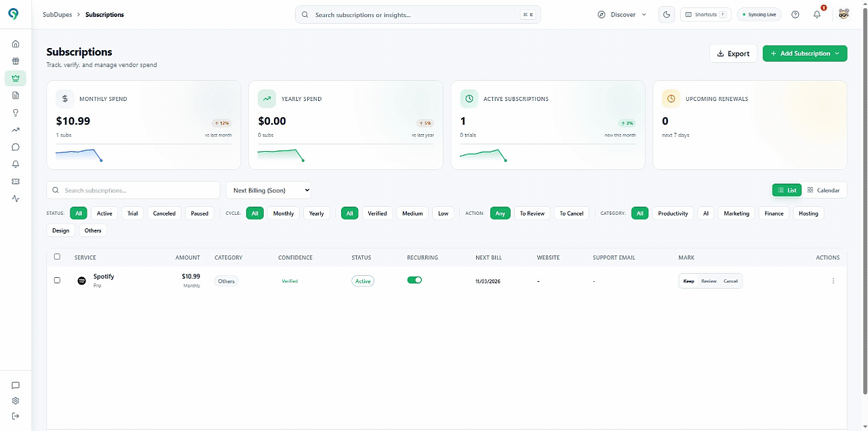Select the header checkbox to select all subscriptions
This screenshot has width=868, height=431.
(57, 257)
